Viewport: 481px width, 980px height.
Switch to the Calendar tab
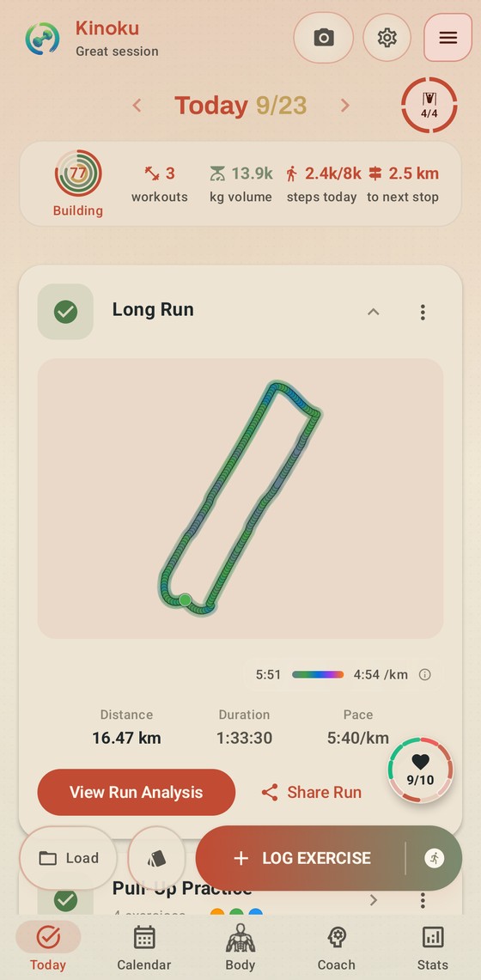(x=144, y=948)
